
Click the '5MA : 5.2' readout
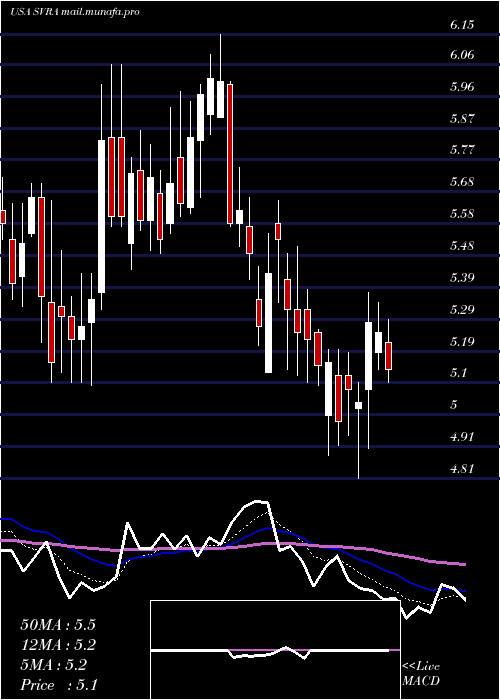click(x=54, y=665)
